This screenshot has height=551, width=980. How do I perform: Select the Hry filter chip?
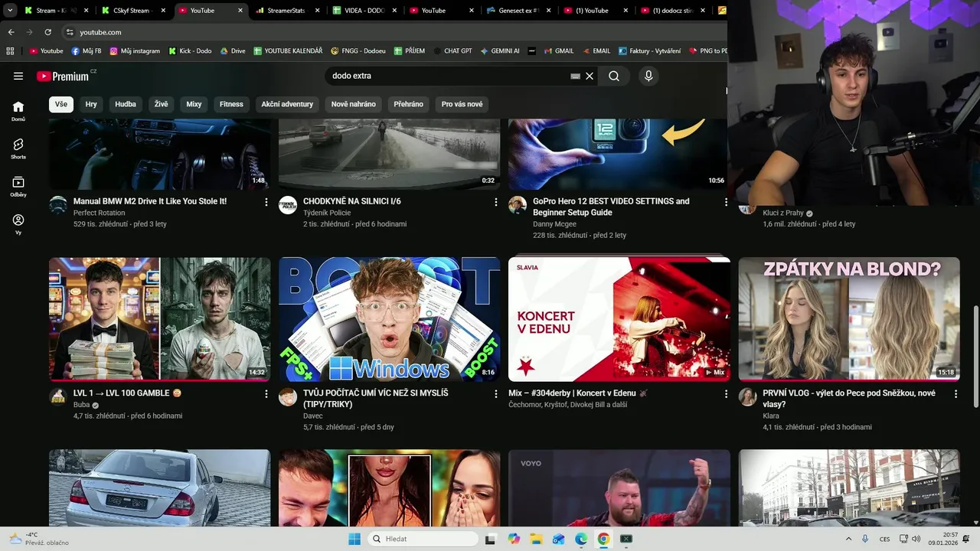[x=91, y=104]
